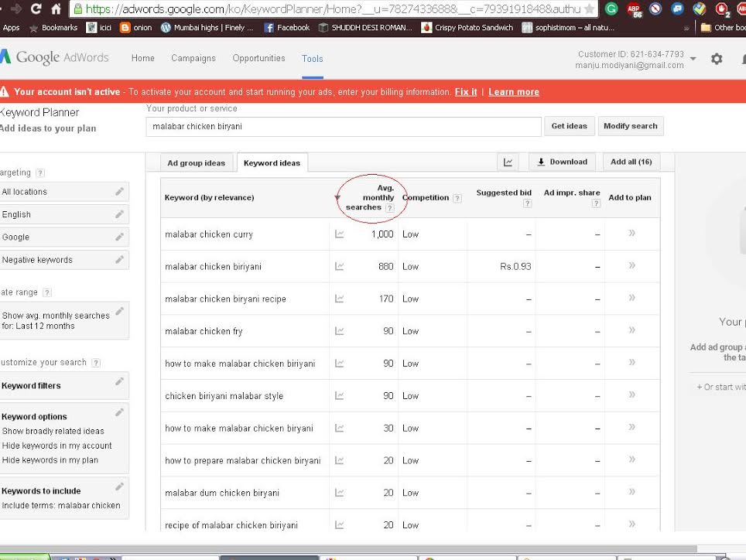Open help for Date range section
The image size is (746, 560).
(x=46, y=292)
